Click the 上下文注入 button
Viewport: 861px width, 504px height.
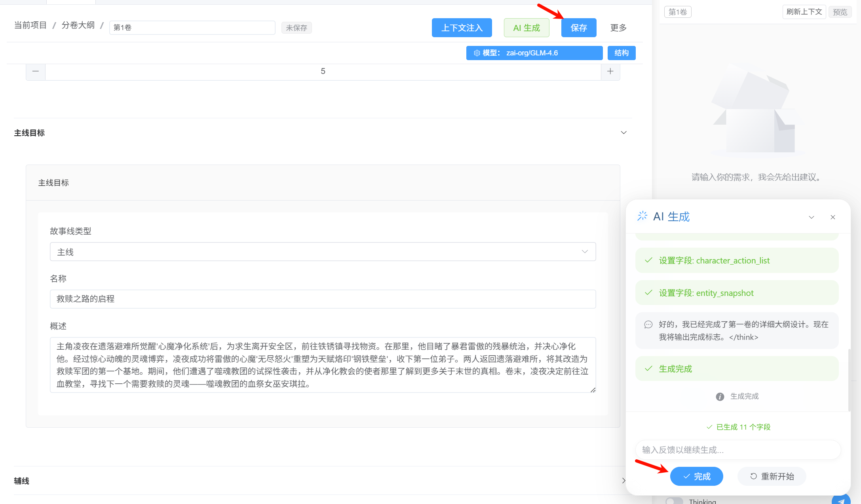(x=462, y=28)
